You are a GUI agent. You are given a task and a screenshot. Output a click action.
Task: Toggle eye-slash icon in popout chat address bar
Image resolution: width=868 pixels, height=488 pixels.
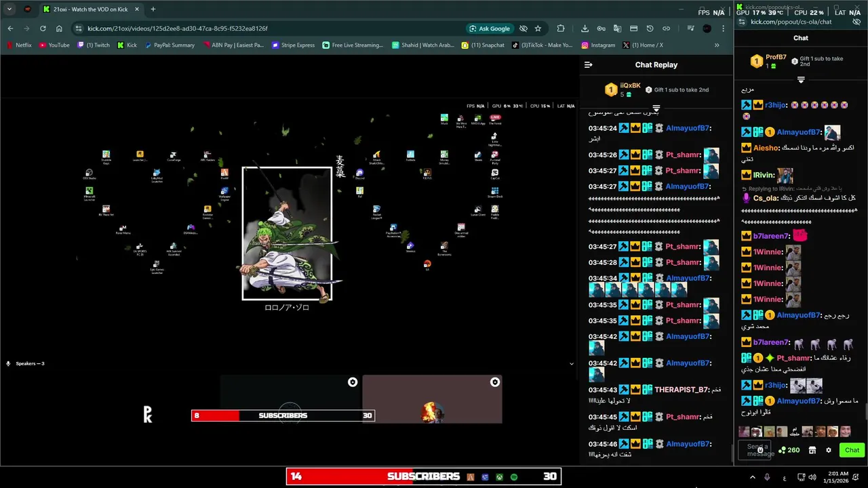856,22
